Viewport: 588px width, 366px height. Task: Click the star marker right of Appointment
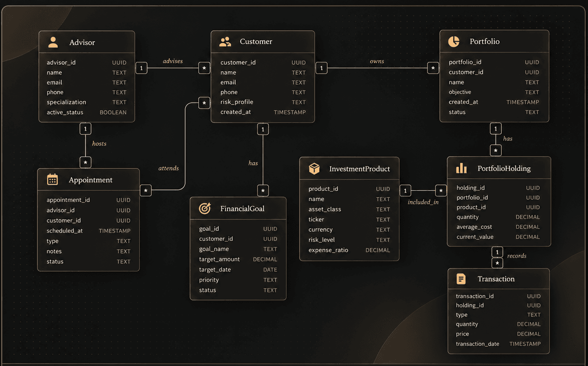(x=146, y=190)
